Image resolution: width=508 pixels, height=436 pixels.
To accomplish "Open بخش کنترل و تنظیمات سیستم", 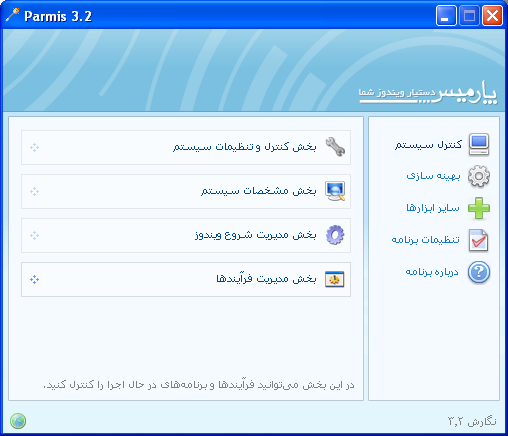I will 186,147.
